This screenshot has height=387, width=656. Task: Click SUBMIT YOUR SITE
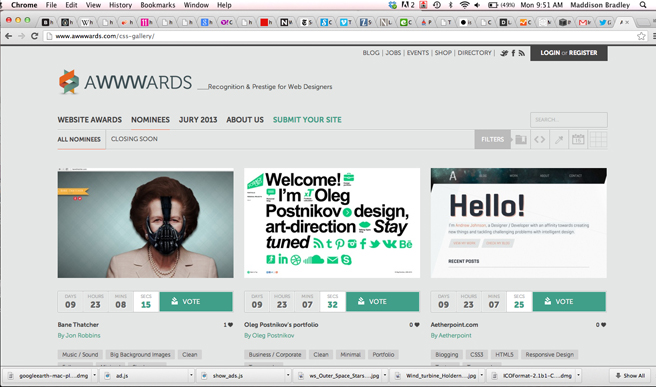(307, 120)
